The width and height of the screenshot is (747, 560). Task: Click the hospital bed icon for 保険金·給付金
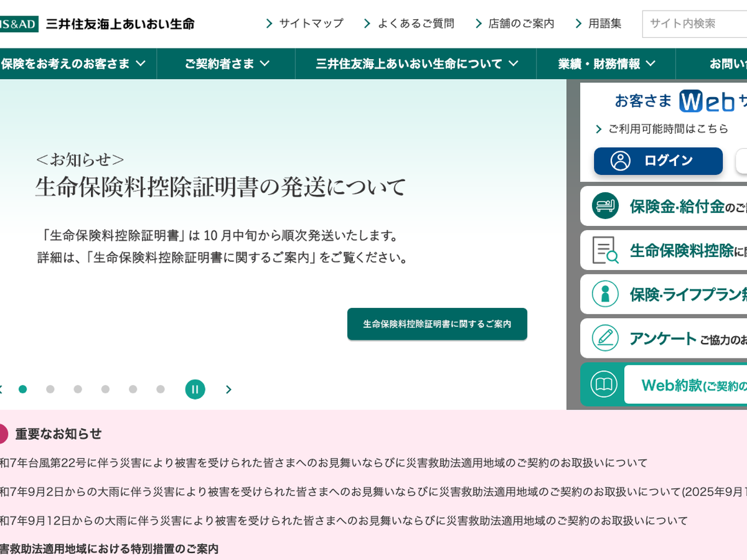click(x=604, y=206)
